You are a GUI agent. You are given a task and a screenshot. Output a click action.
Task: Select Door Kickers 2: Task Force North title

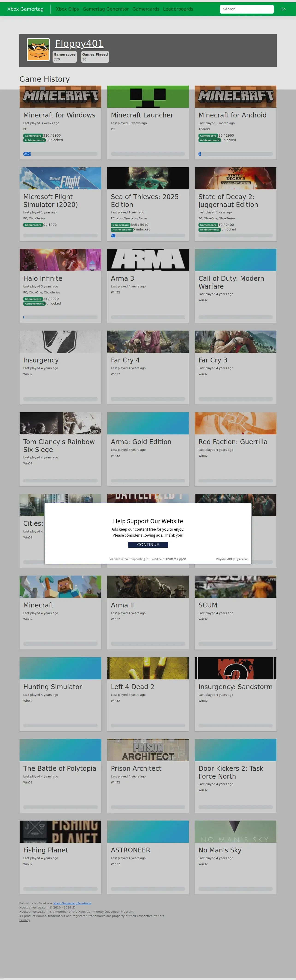(231, 772)
